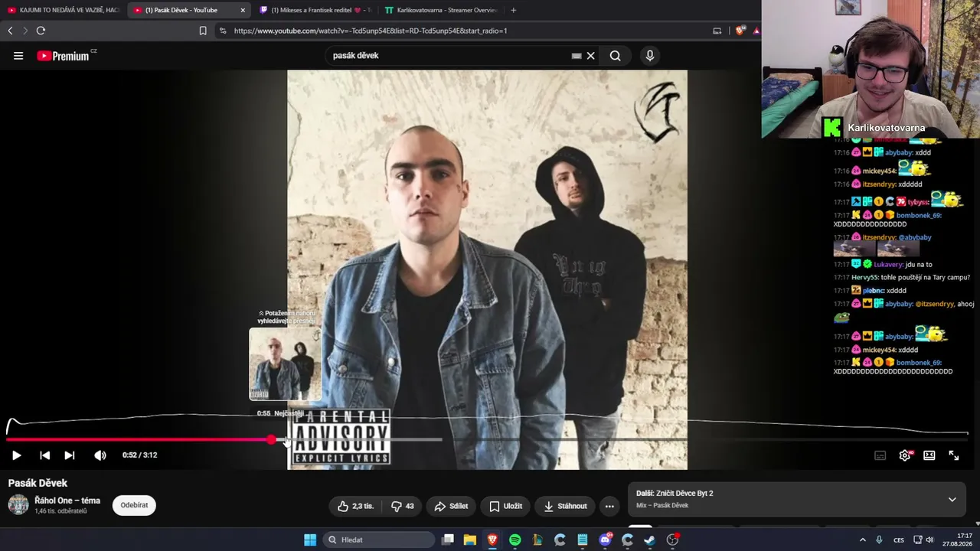Open OBS Studio from the taskbar

click(673, 540)
